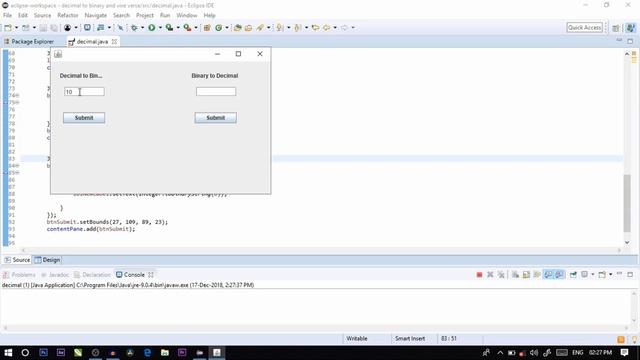Terminate the running program with red square

pos(479,275)
